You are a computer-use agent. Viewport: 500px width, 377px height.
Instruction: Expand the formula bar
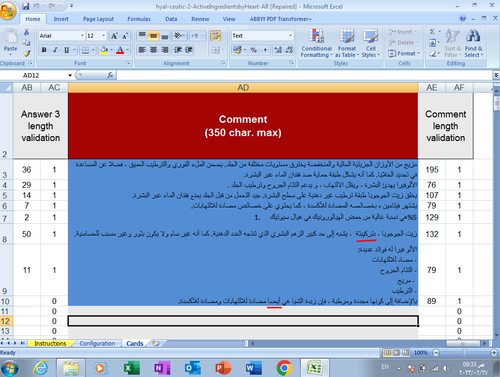(496, 75)
